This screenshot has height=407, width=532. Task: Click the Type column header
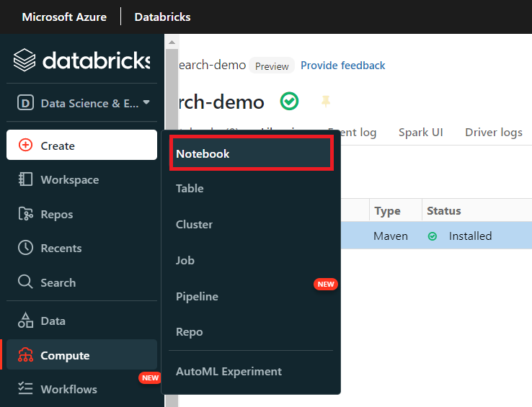pos(387,210)
